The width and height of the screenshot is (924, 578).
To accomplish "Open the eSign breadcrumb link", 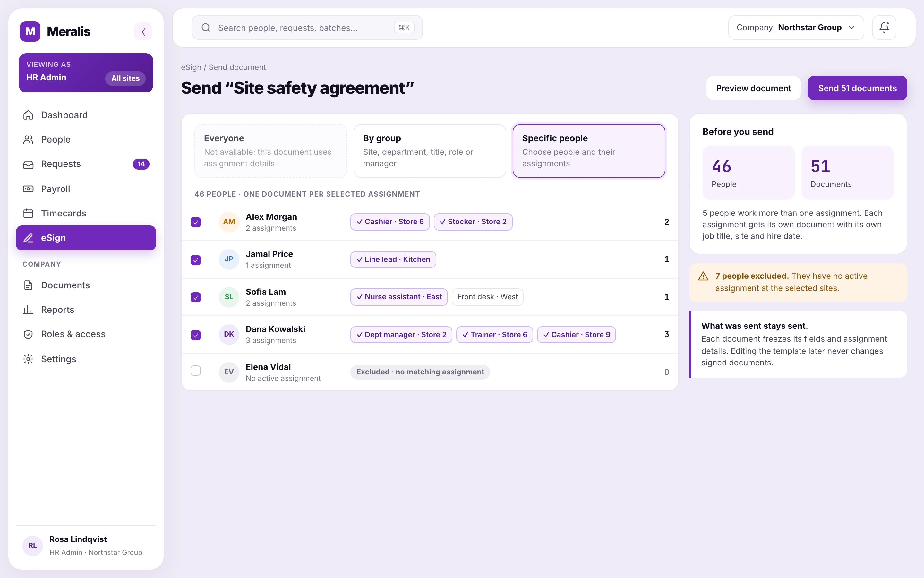I will click(191, 67).
